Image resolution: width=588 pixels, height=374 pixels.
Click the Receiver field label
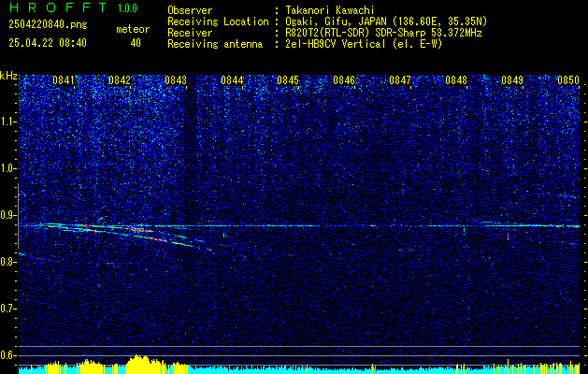(x=190, y=33)
